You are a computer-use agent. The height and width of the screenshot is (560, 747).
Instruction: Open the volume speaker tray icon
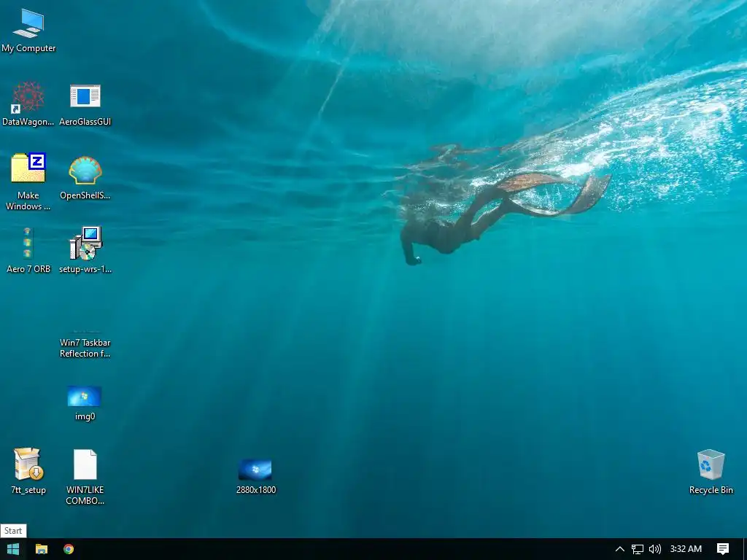655,549
